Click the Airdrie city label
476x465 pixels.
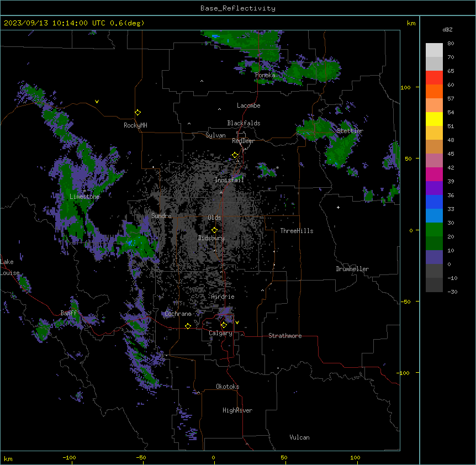pyautogui.click(x=223, y=297)
